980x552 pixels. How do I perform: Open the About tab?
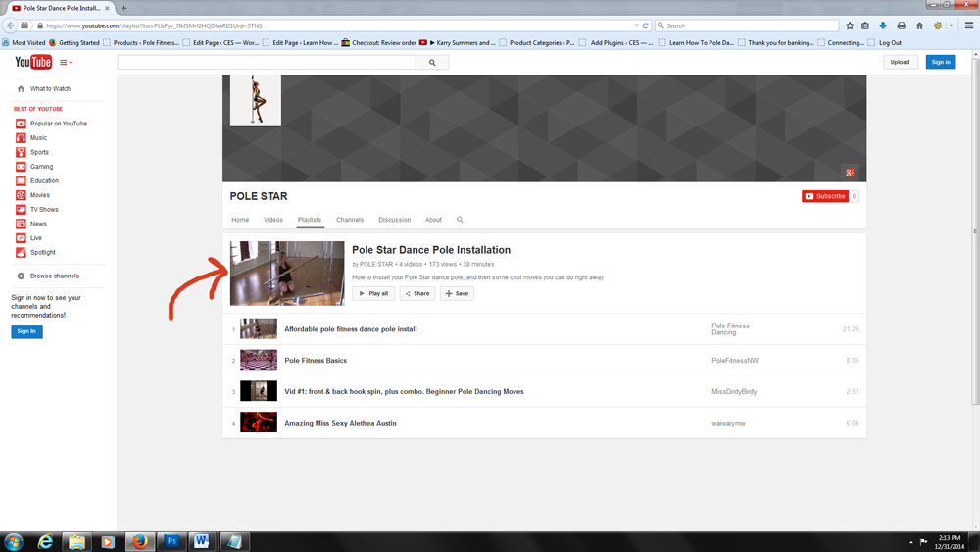(x=433, y=220)
